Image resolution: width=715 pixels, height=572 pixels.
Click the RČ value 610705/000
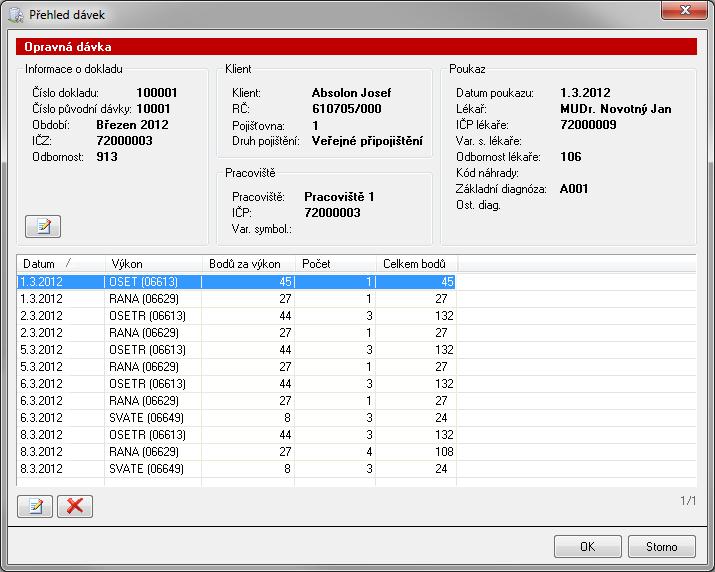tap(347, 109)
